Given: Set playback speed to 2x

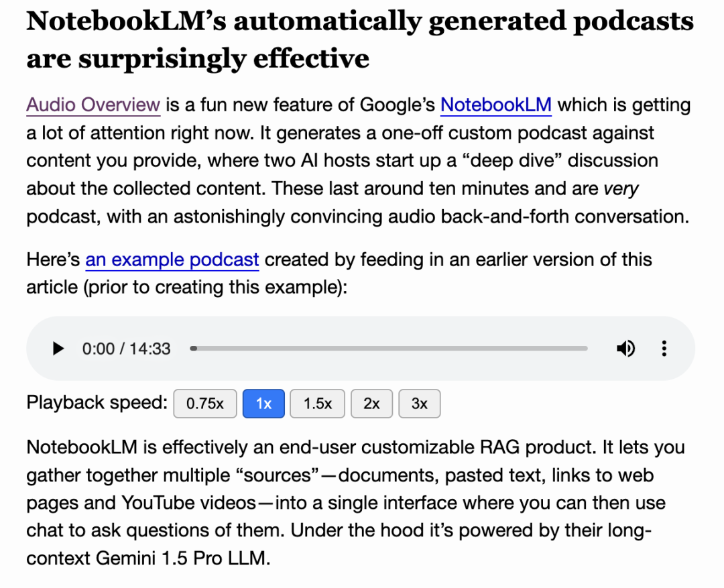Looking at the screenshot, I should (371, 404).
